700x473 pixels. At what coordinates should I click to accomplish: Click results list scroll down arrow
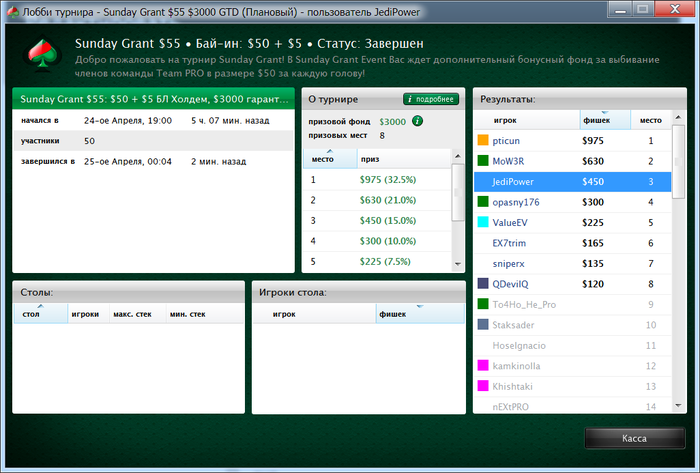[679, 405]
